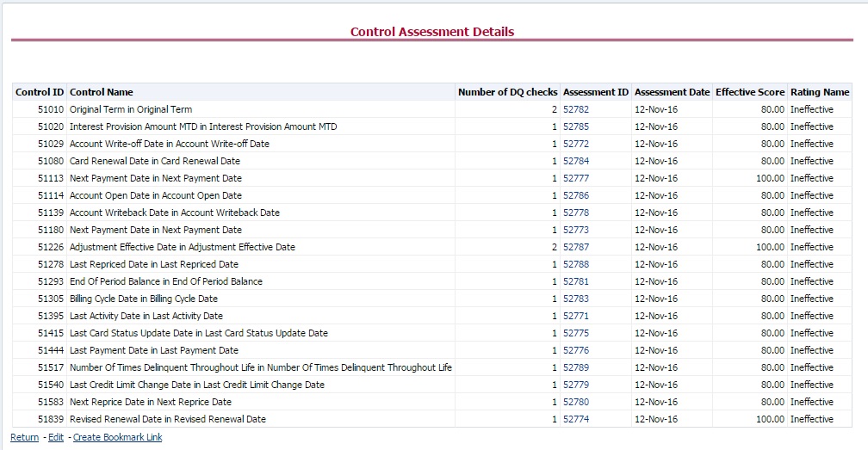The height and width of the screenshot is (450, 868).
Task: Select Billing Cycle Date control name
Action: (143, 299)
